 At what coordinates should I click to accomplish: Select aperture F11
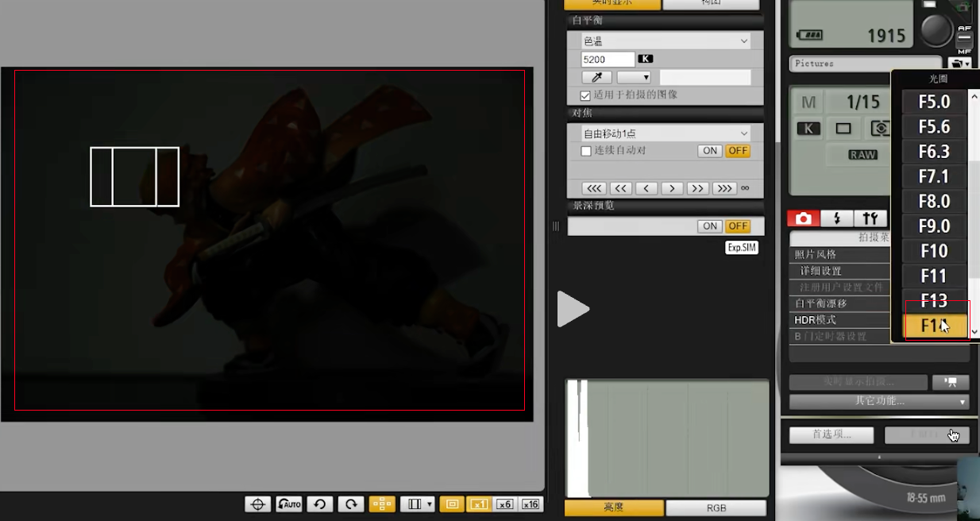(x=934, y=276)
